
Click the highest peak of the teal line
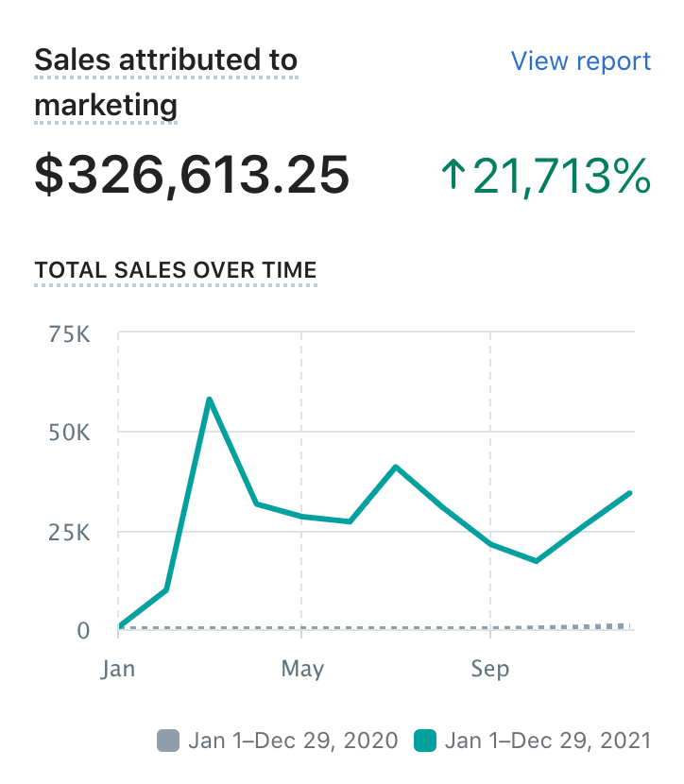coord(209,400)
